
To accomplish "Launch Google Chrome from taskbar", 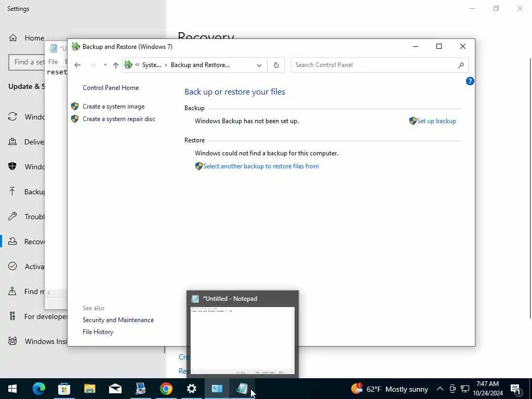I will pos(166,389).
